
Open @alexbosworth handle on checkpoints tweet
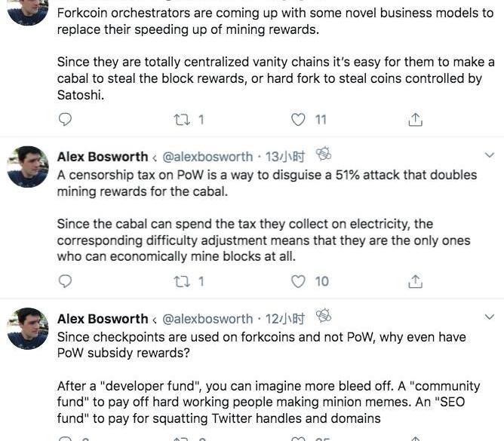207,319
